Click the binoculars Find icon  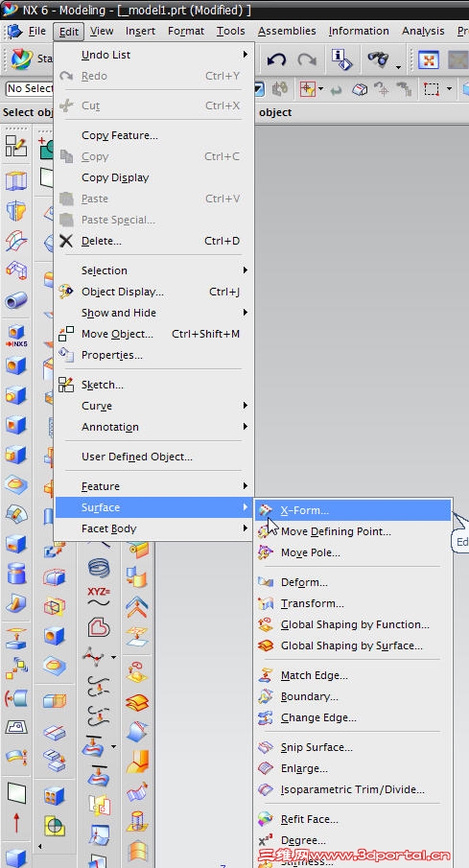tap(378, 59)
